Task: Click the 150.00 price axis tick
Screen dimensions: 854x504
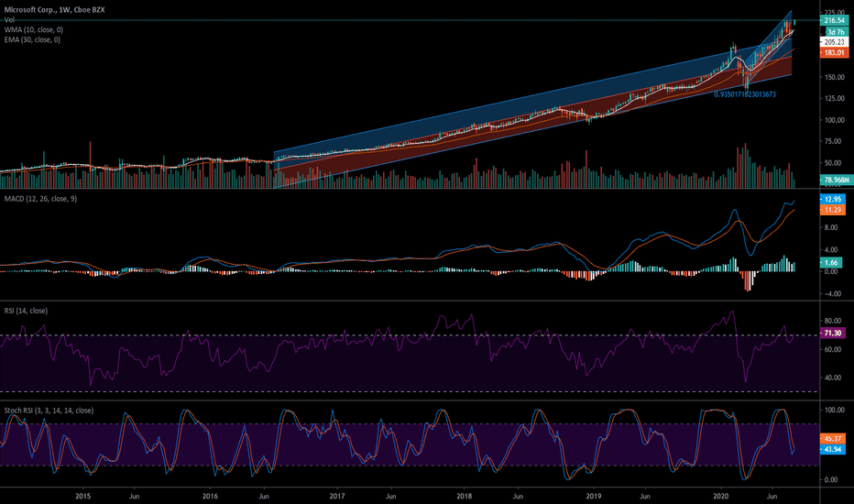Action: point(835,77)
